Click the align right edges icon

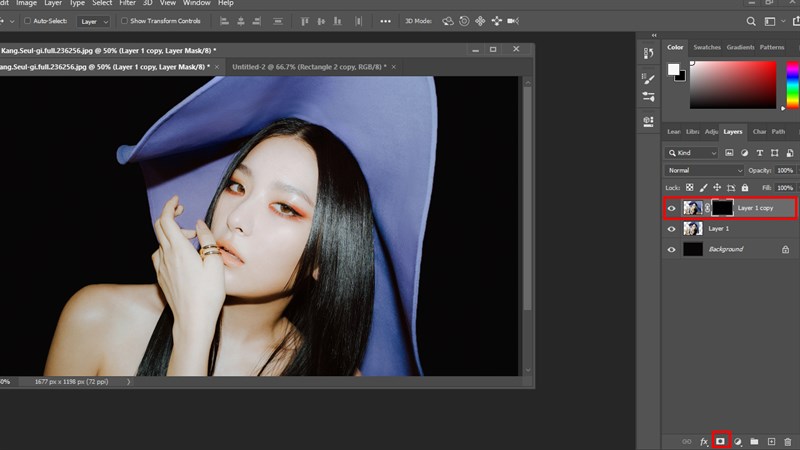tap(257, 21)
